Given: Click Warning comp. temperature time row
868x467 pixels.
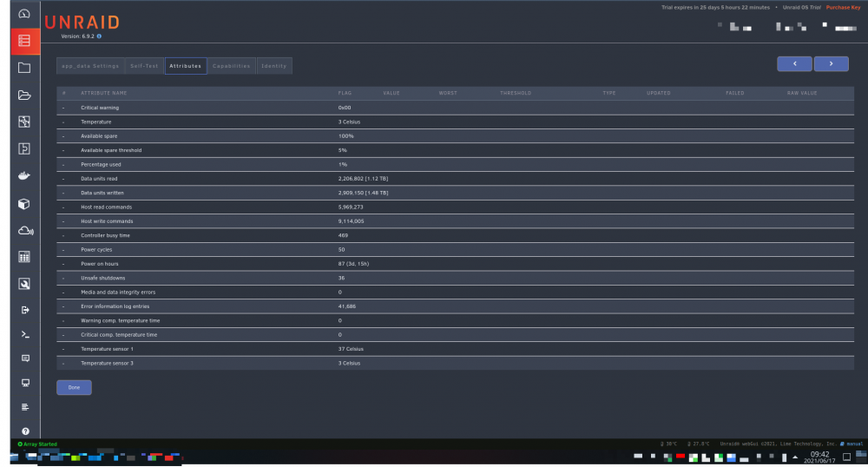Looking at the screenshot, I should (x=455, y=320).
